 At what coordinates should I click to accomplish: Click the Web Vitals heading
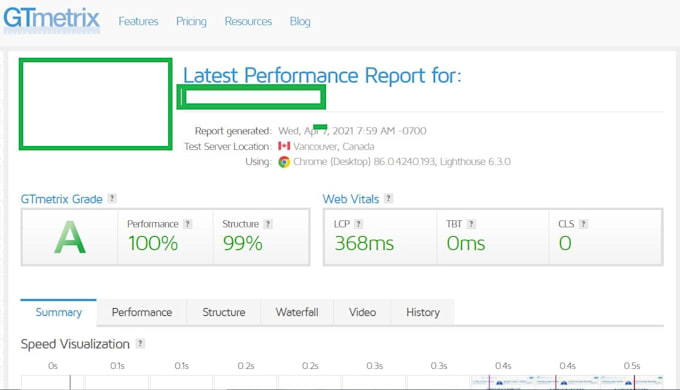(x=351, y=199)
